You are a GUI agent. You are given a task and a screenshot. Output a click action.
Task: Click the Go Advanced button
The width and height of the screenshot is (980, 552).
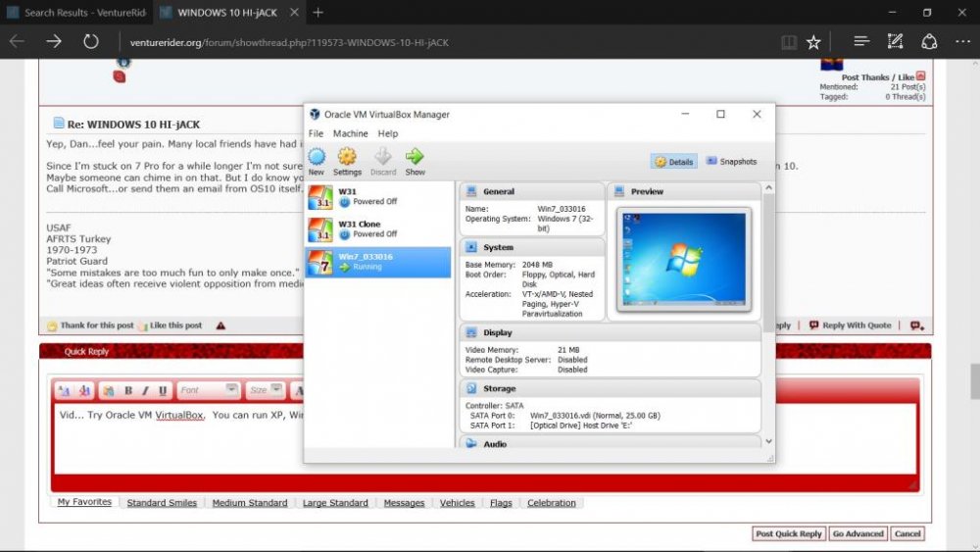(x=857, y=534)
